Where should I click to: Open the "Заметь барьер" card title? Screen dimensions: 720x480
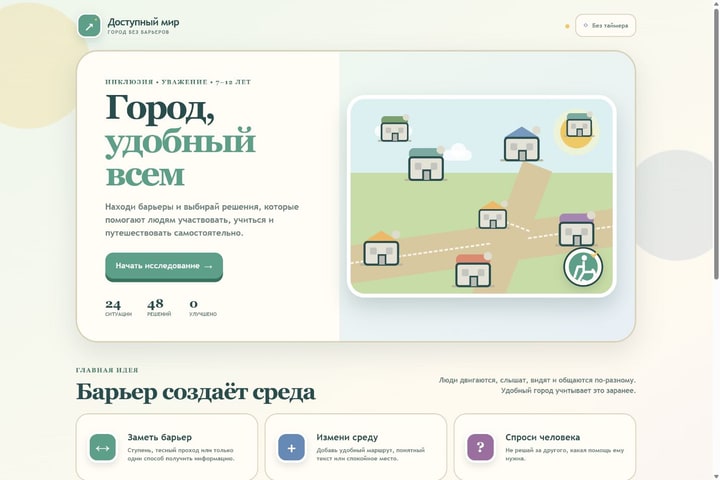160,437
